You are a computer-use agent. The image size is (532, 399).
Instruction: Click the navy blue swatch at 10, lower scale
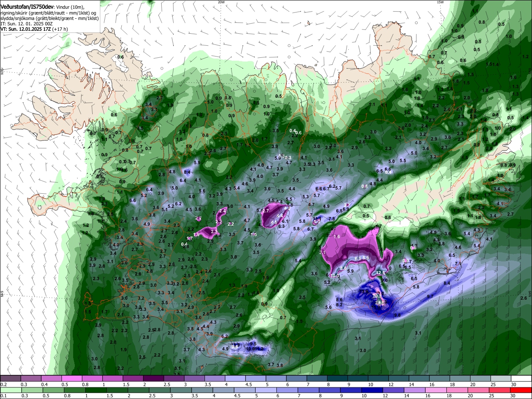pos(372,390)
